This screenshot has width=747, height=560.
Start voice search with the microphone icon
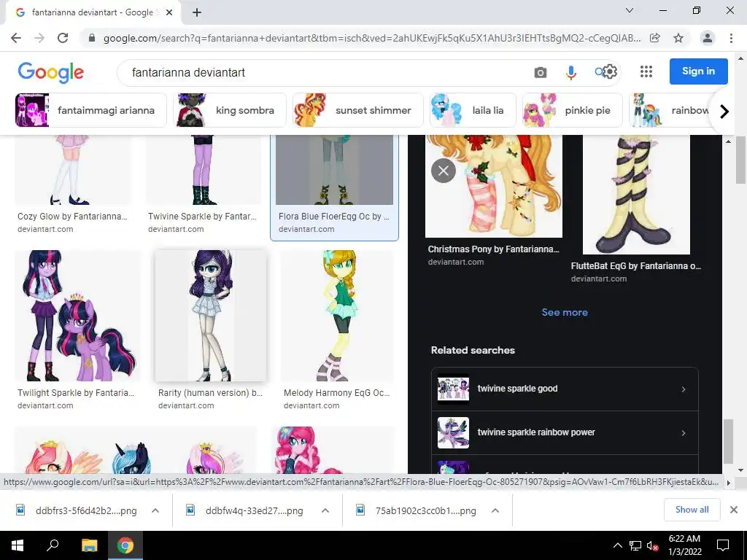[x=570, y=72]
